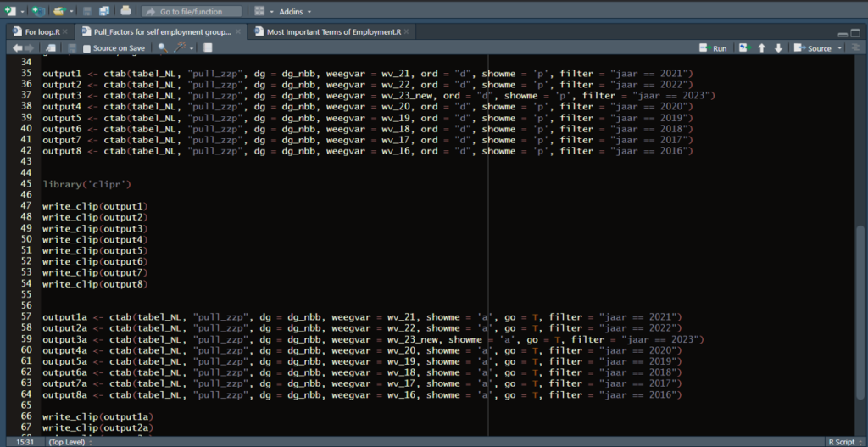The height and width of the screenshot is (447, 868).
Task: Click the Create a Project icon
Action: click(x=38, y=11)
